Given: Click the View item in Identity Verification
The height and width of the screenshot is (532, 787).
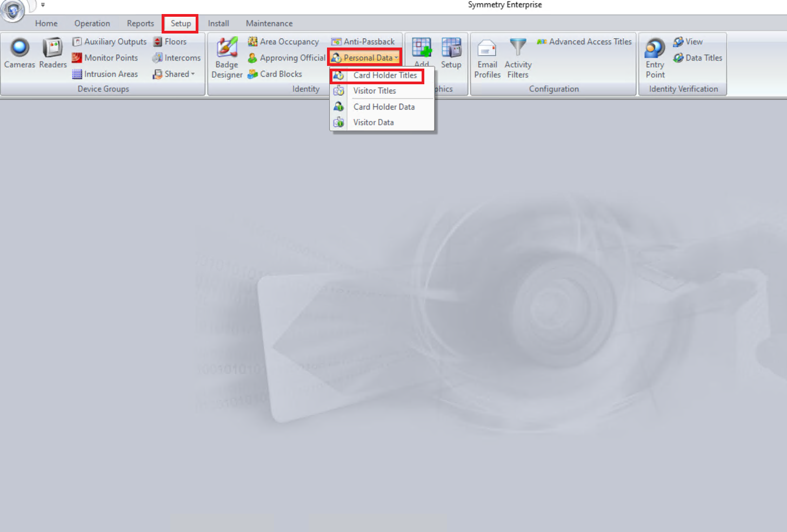Looking at the screenshot, I should 688,42.
